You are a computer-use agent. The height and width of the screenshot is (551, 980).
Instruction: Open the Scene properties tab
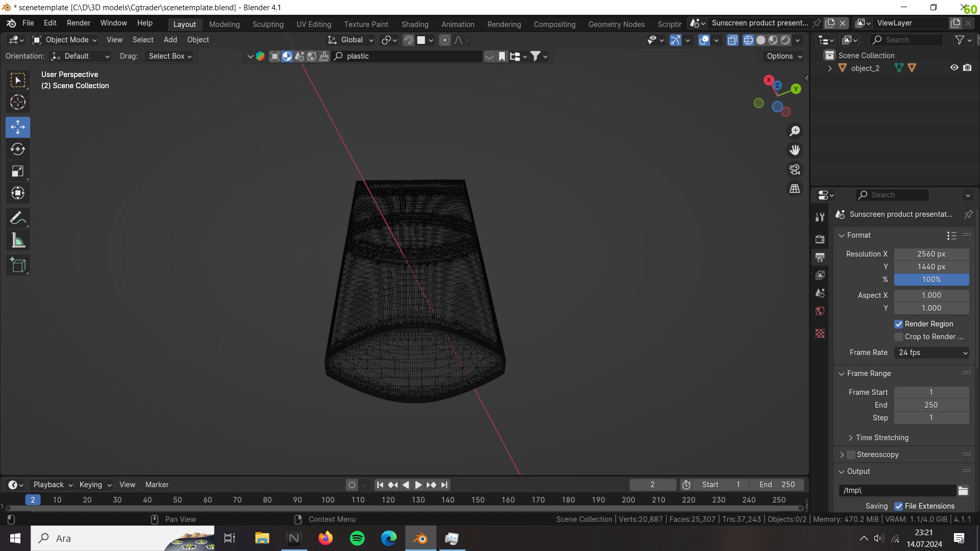pyautogui.click(x=820, y=293)
